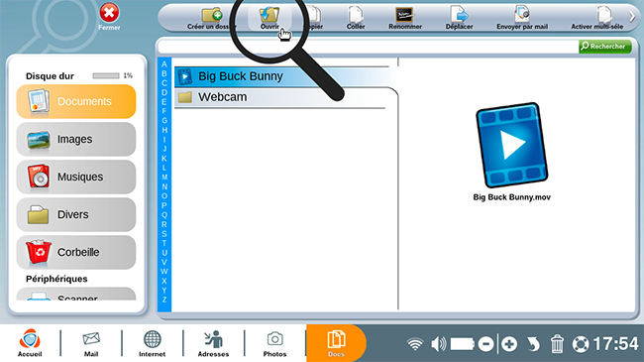Jump to letter M in alphabet index

pyautogui.click(x=164, y=178)
